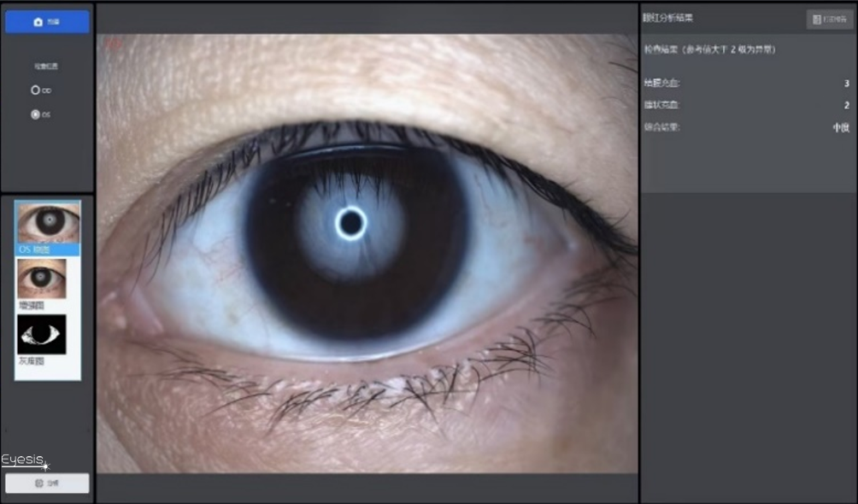Click the ciliary congestion value 2
Screen dimensions: 858x504
click(x=847, y=105)
